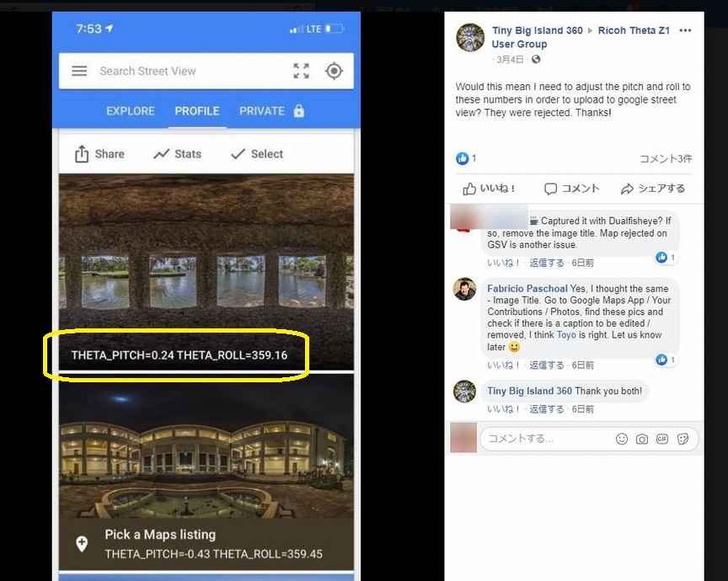Switch to the EXPLORE tab
The height and width of the screenshot is (581, 728).
tap(131, 111)
